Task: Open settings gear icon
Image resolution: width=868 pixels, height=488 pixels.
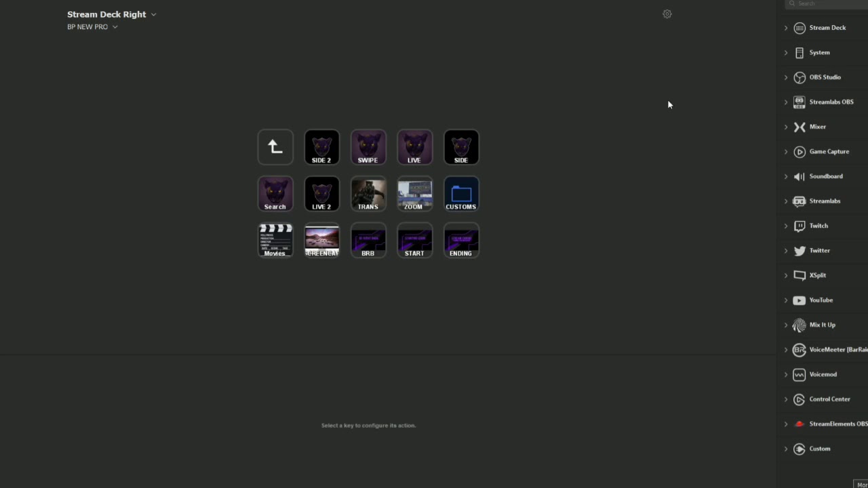Action: (667, 14)
